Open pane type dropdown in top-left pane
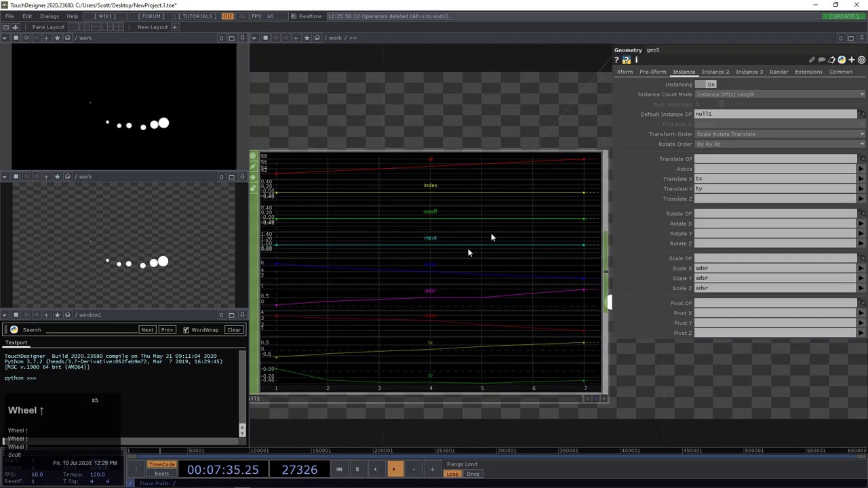This screenshot has height=488, width=868. point(5,38)
